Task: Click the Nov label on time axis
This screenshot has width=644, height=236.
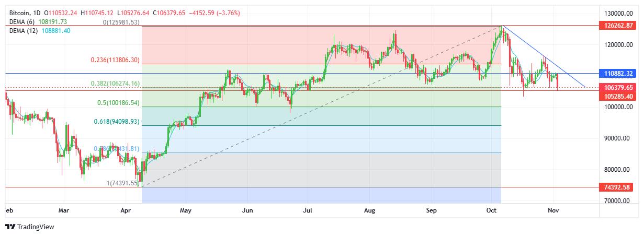Action: click(553, 210)
